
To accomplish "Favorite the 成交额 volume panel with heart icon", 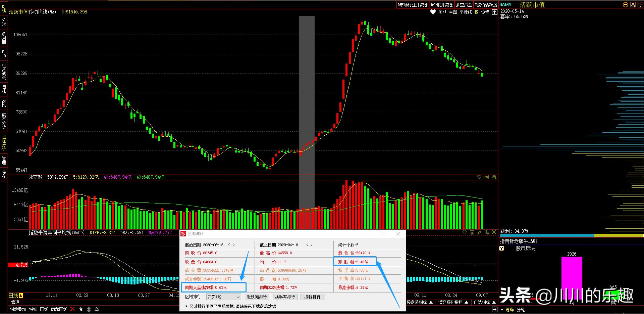I will [x=479, y=177].
